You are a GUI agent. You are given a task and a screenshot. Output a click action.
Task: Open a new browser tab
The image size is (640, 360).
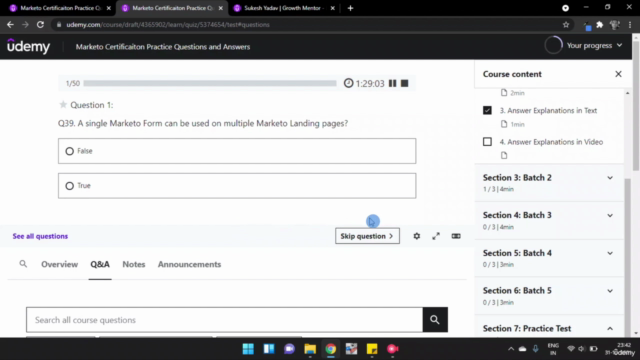pyautogui.click(x=350, y=8)
